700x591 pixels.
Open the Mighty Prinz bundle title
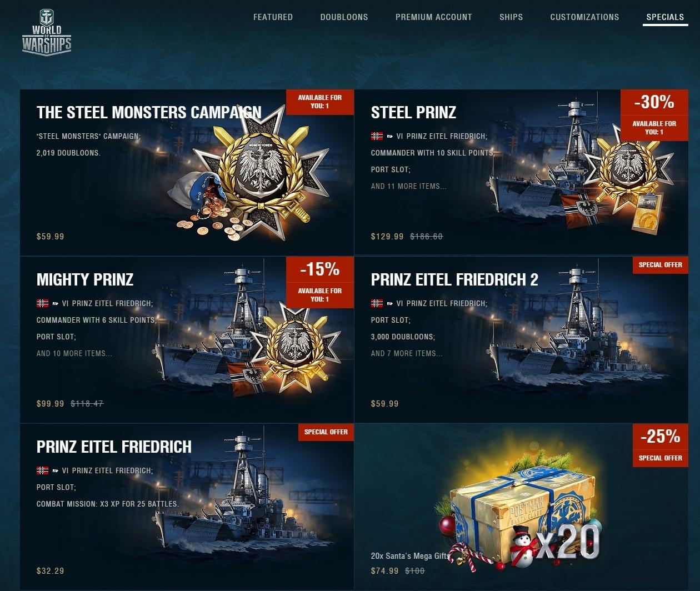point(85,279)
